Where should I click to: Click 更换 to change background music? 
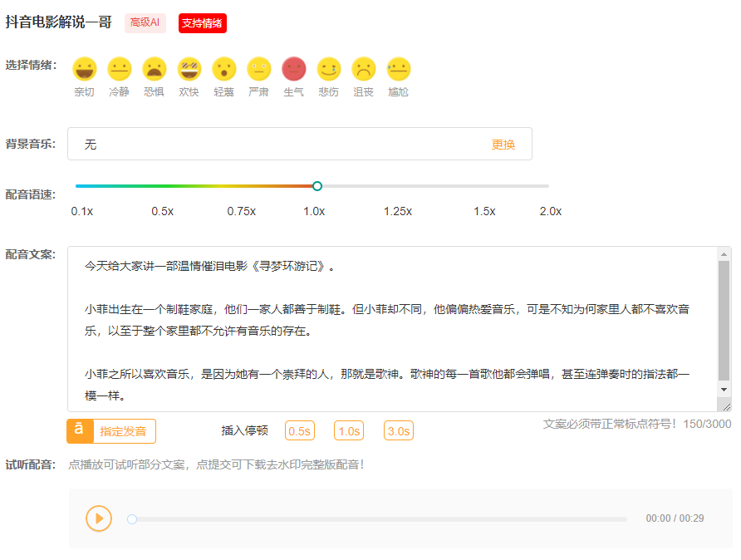pos(503,145)
